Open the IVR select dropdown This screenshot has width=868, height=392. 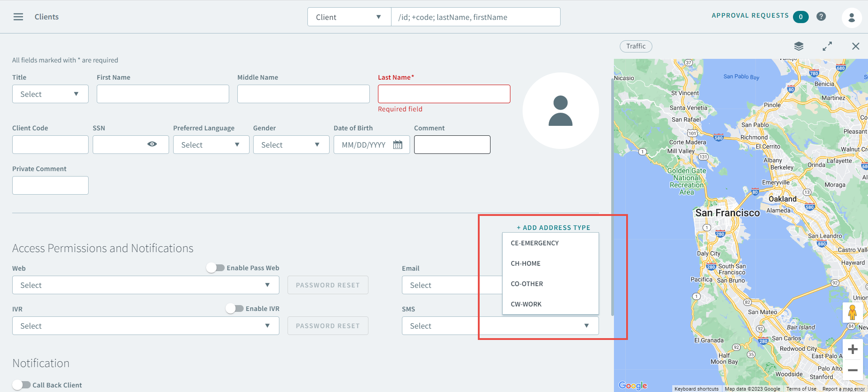click(146, 326)
